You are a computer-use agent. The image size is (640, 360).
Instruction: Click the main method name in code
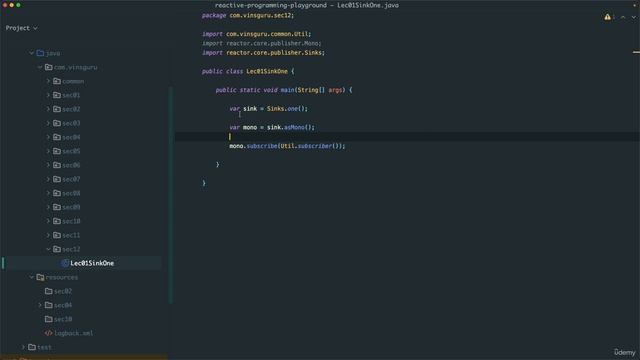tap(287, 90)
